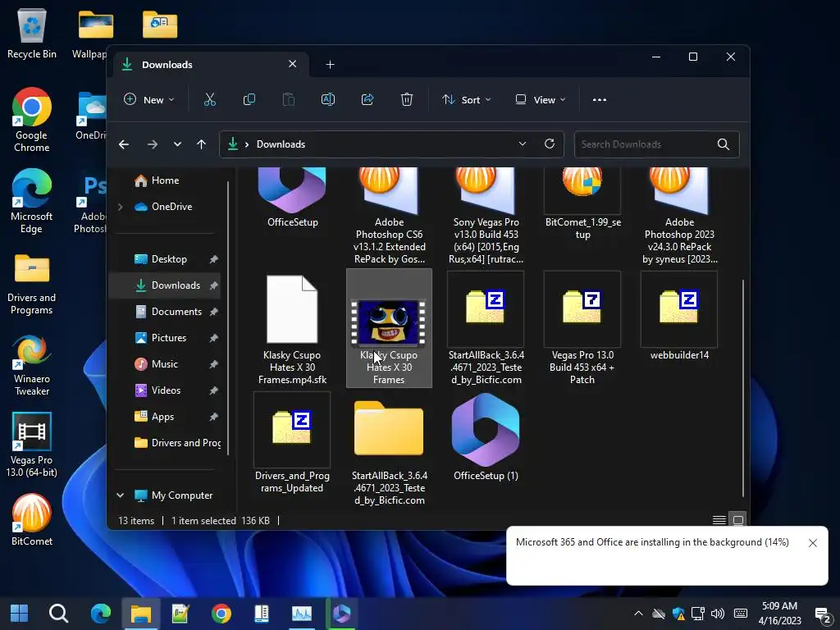Screen dimensions: 840x630
Task: Select Klasky Csupo Hates X 30 Frames video thumbnail
Action: pos(389,328)
